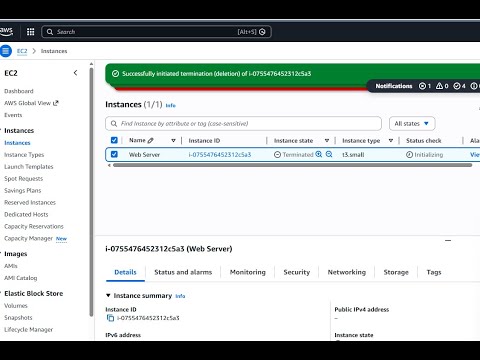Click the warning notifications counter showing 0
480x360 pixels.
(442, 86)
